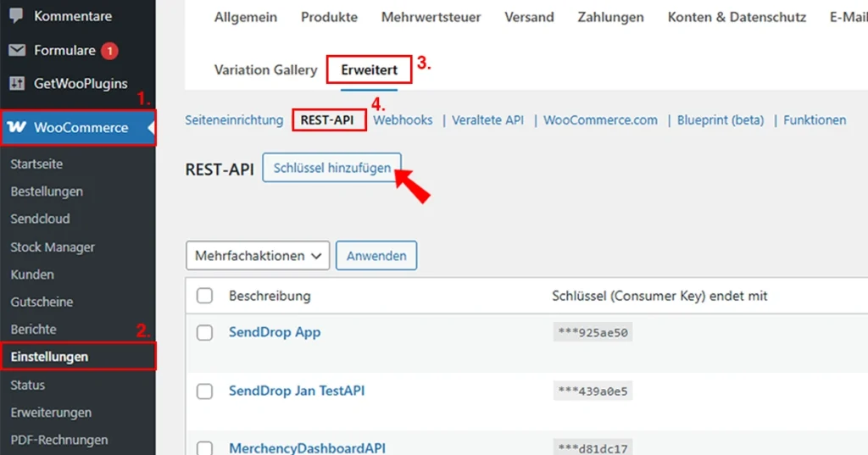Tick the select-all checkbox beside Beschreibung
Image resolution: width=868 pixels, height=455 pixels.
205,296
